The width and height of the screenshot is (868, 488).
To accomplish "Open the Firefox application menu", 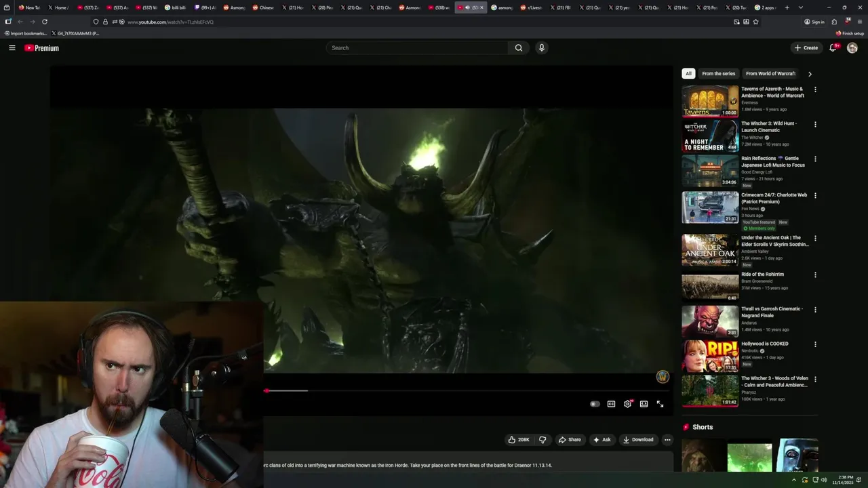I will pos(860,22).
